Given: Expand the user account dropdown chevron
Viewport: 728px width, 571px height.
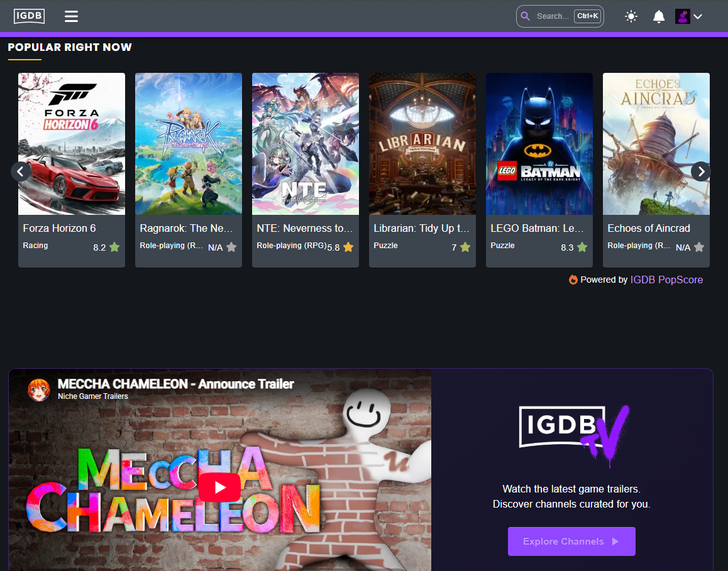Looking at the screenshot, I should [697, 17].
